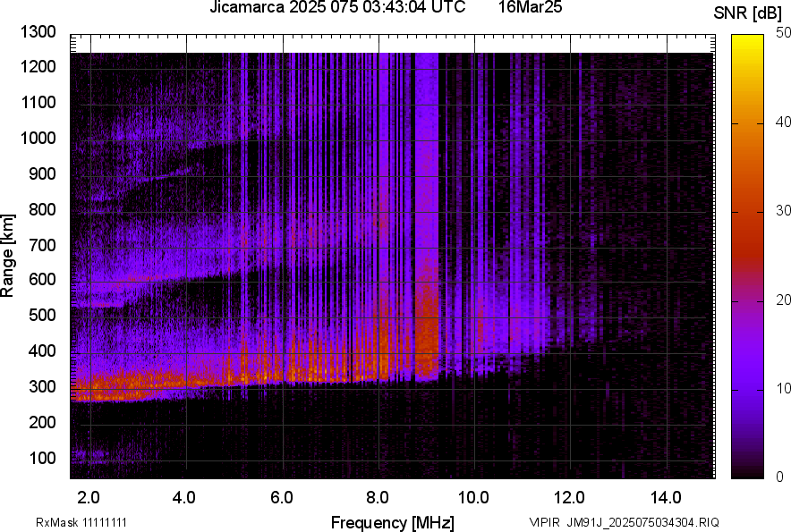Click frequency tick label '4.0'

click(x=184, y=498)
